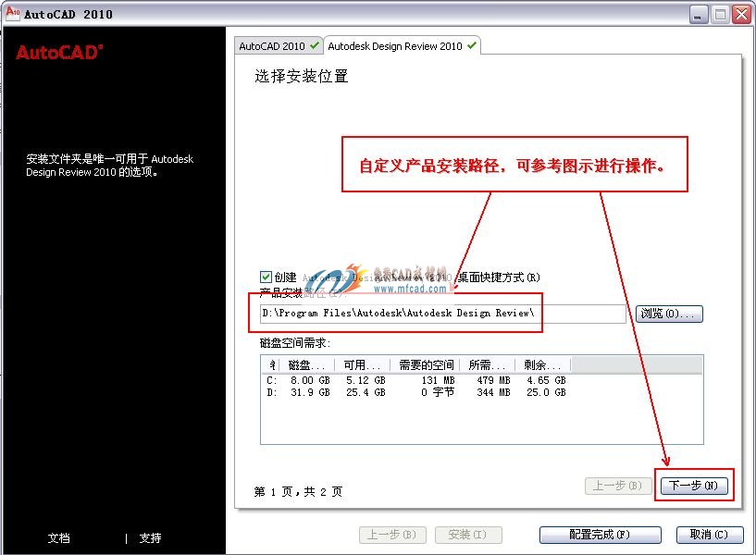
Task: Click the 479 MB cell
Action: pos(493,380)
